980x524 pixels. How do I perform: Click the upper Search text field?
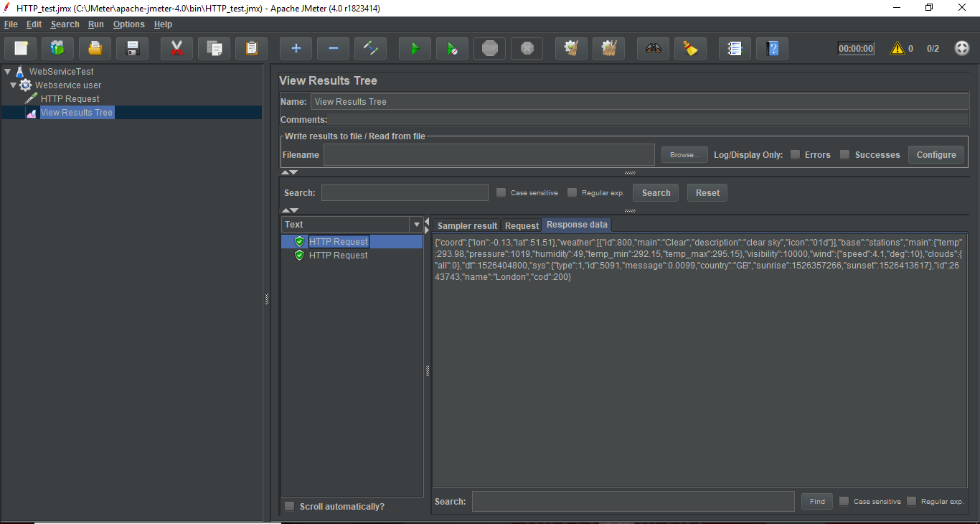(405, 192)
